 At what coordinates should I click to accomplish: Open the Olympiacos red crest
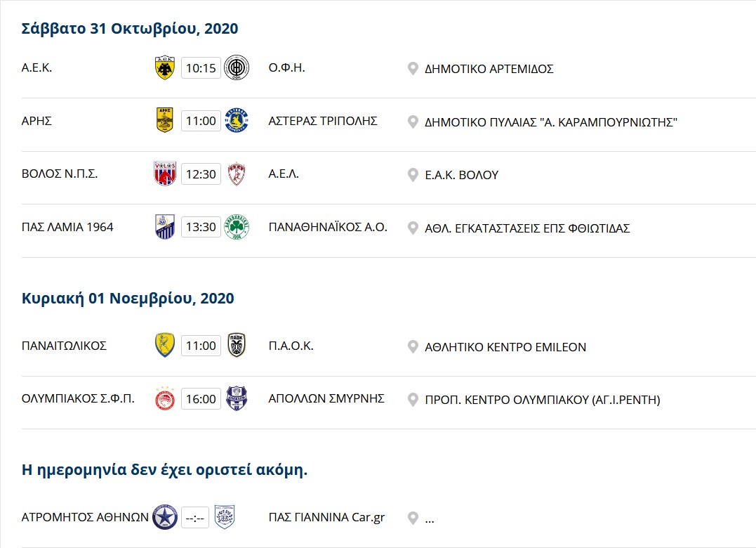click(x=164, y=398)
